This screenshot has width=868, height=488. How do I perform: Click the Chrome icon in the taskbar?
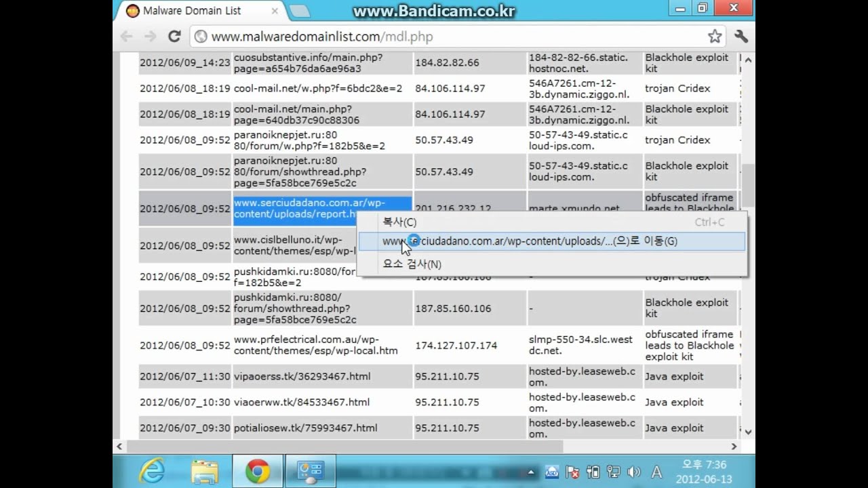coord(258,471)
